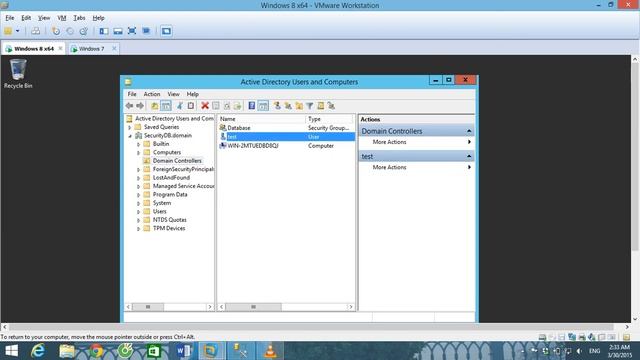Click the Filter options funnel icon
This screenshot has height=360, width=640.
[x=310, y=106]
